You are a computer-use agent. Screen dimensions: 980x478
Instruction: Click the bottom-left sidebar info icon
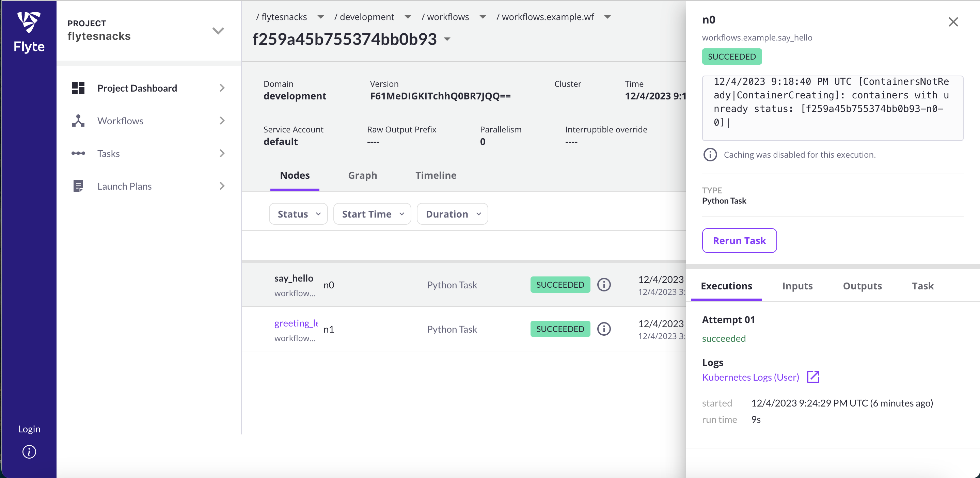coord(29,452)
